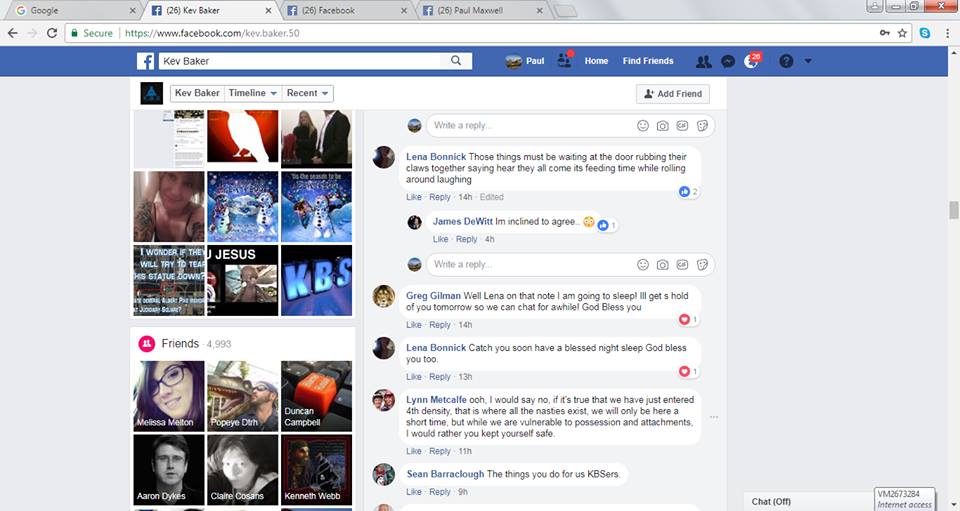Insert emoji in first reply box

coord(643,126)
